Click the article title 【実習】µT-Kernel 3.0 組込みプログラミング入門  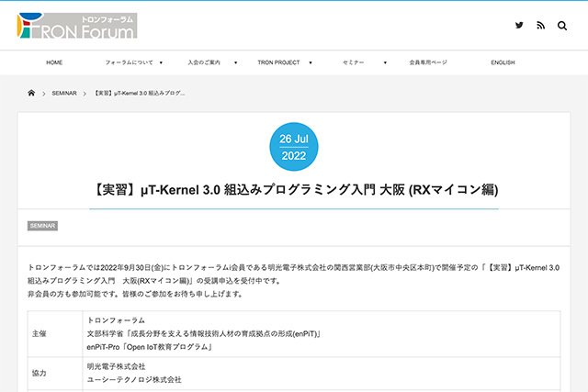(294, 190)
